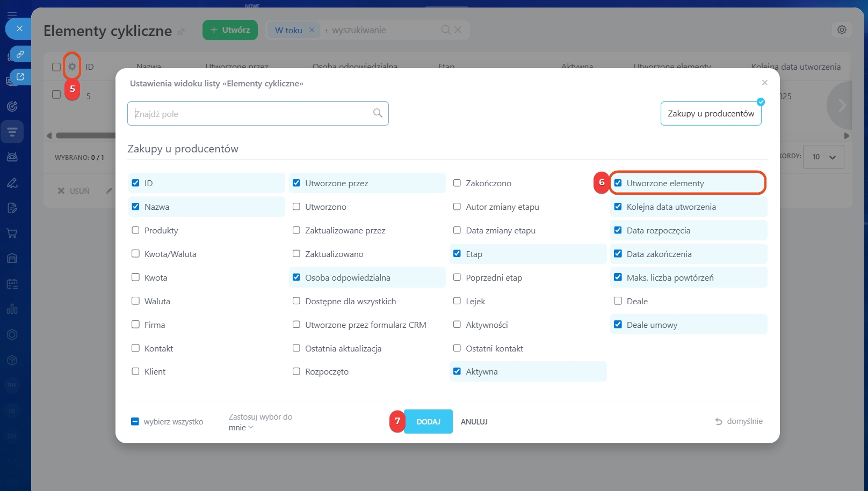The image size is (868, 491).
Task: Tick the Kwota/Waluta checkbox
Action: [x=135, y=254]
